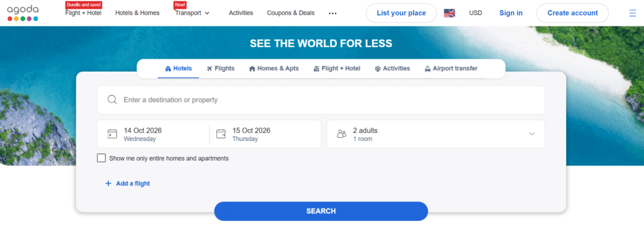Switch to the Airport transfer tab
This screenshot has height=231, width=644.
coord(451,69)
